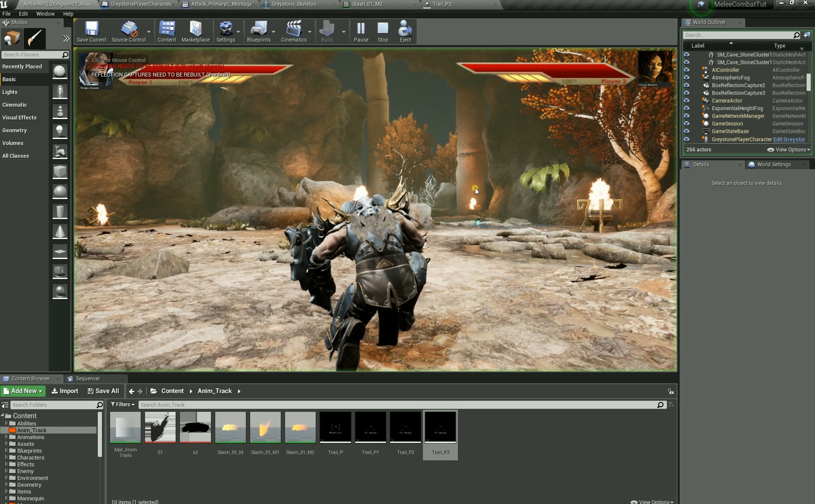Click the Import button
The height and width of the screenshot is (504, 815).
[x=65, y=391]
